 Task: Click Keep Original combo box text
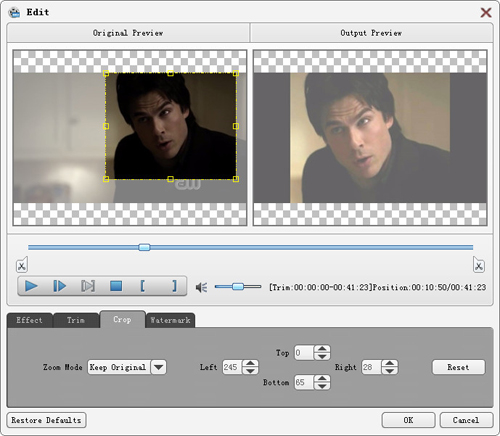pyautogui.click(x=119, y=367)
